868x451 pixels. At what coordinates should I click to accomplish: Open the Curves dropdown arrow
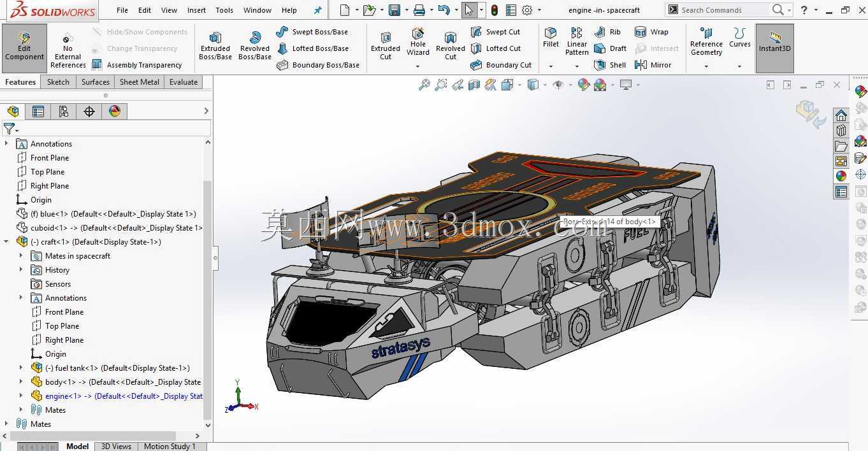point(739,66)
